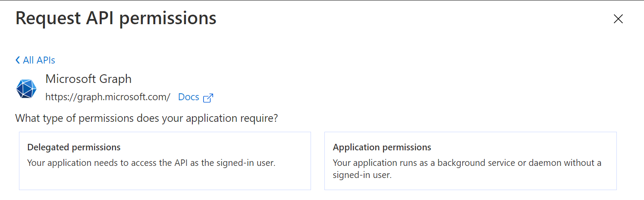The width and height of the screenshot is (644, 200).
Task: Choose the Application permissions card
Action: [470, 181]
